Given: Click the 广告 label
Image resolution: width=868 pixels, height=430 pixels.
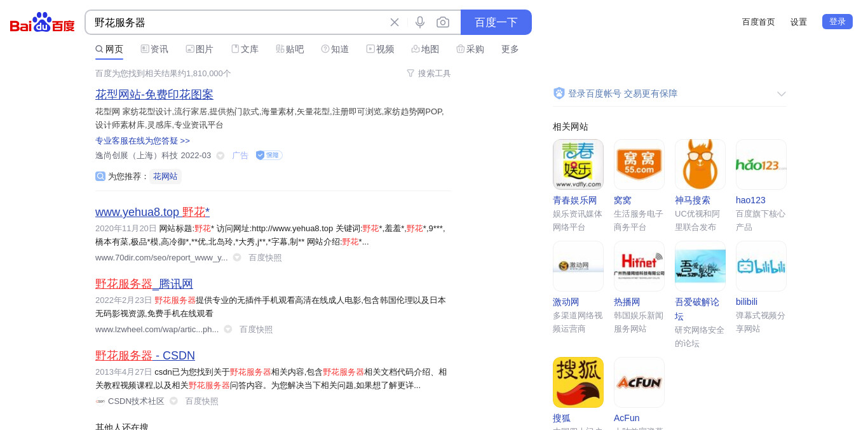Looking at the screenshot, I should [240, 156].
